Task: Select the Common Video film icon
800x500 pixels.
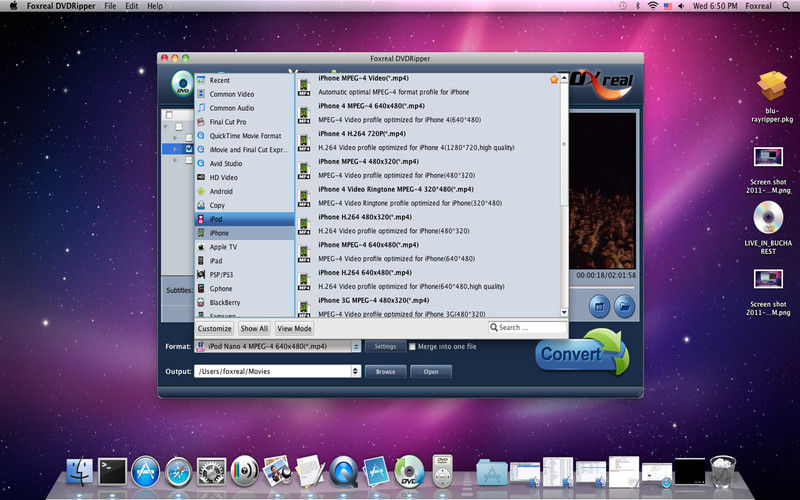Action: (201, 94)
